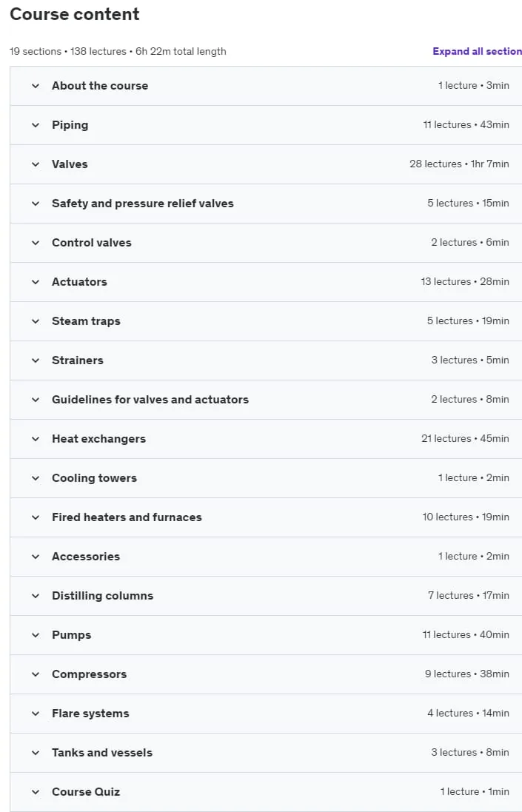Click the Tanks and vessels chevron
Screen dimensions: 522x812
36,753
